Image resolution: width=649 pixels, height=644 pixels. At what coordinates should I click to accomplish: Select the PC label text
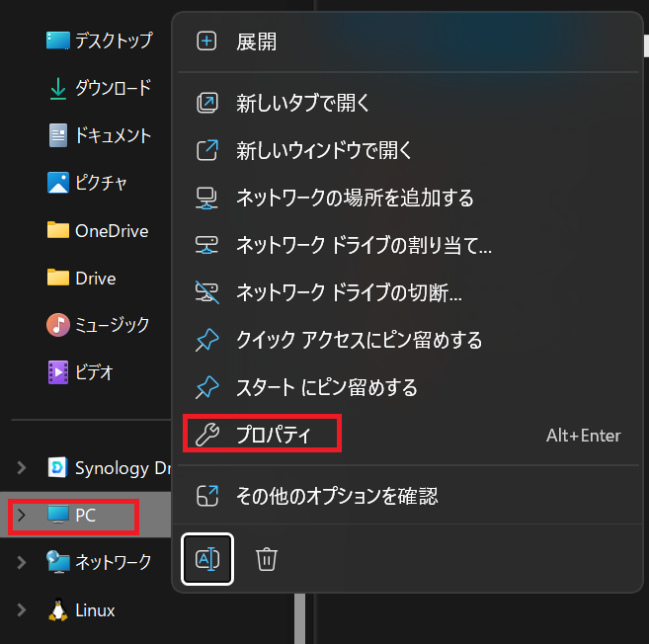[85, 516]
